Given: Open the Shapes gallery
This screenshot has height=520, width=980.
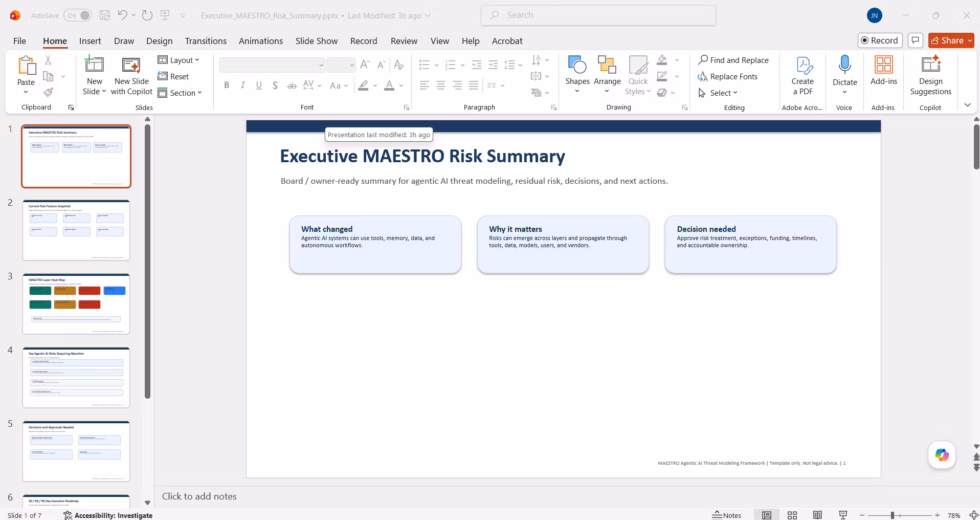Looking at the screenshot, I should click(x=577, y=75).
